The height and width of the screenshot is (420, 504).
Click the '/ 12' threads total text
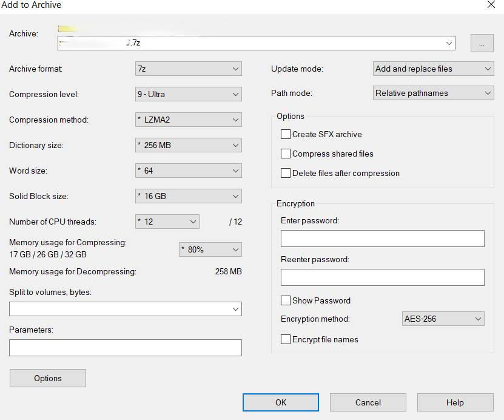coord(235,222)
